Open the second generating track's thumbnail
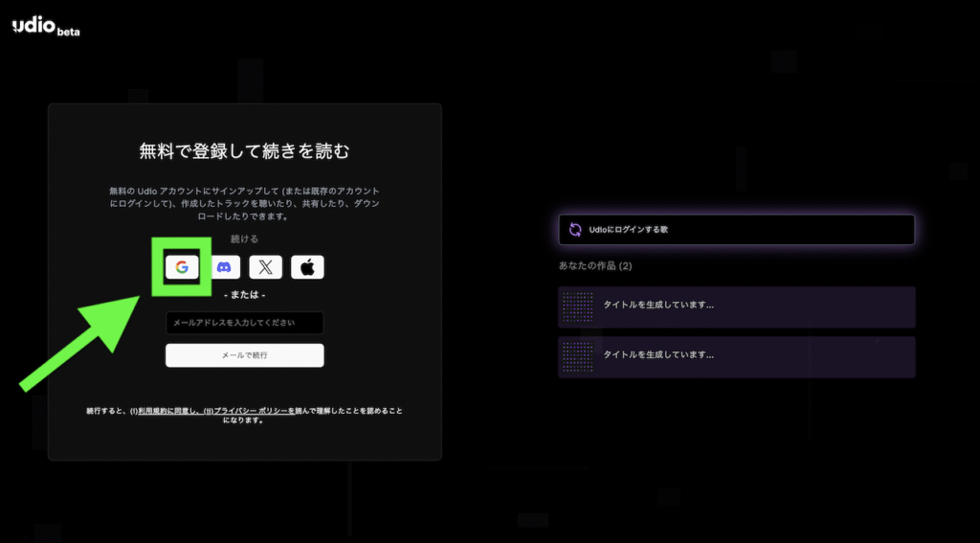 pyautogui.click(x=577, y=355)
